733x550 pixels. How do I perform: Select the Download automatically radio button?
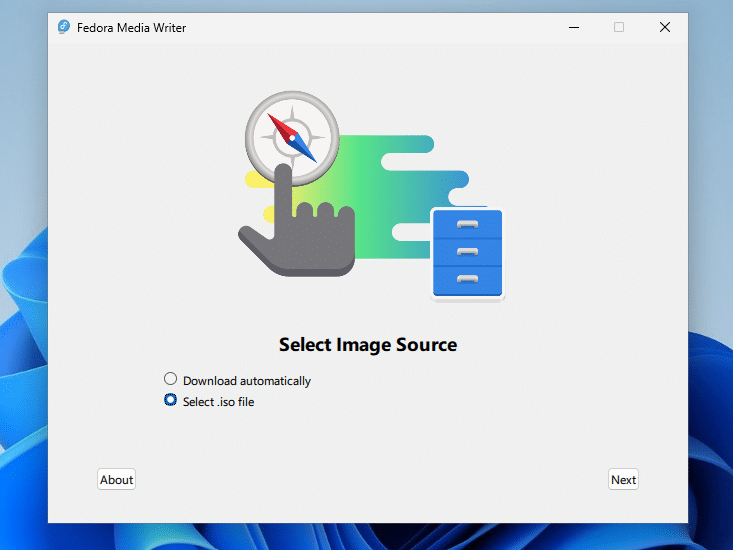tap(171, 379)
